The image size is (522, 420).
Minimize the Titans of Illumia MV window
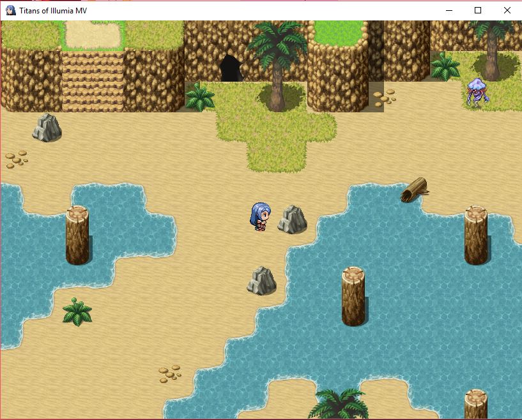click(x=449, y=10)
